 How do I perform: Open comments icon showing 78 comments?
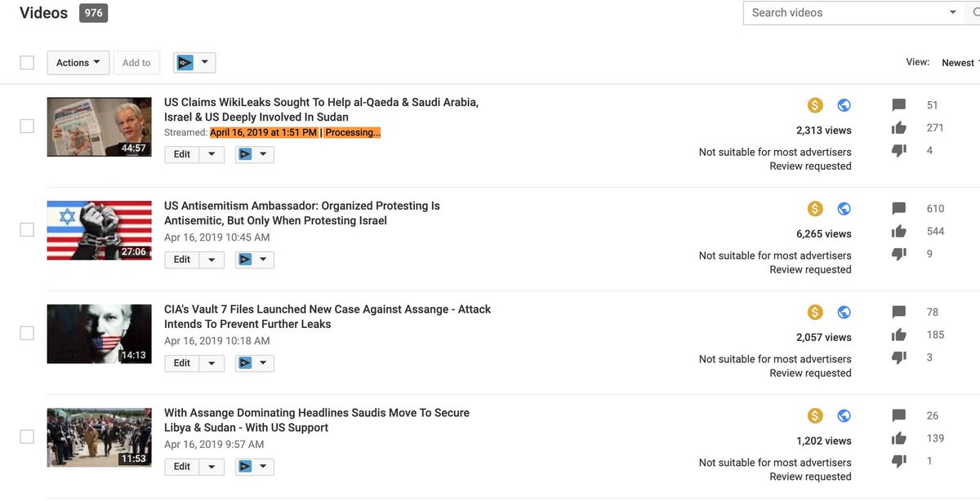(899, 313)
